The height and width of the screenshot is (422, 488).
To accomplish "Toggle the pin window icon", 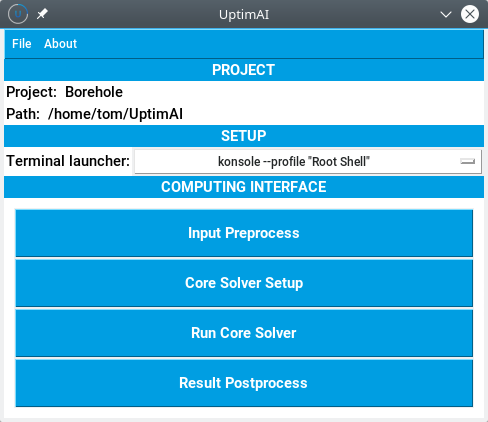I will (x=42, y=14).
